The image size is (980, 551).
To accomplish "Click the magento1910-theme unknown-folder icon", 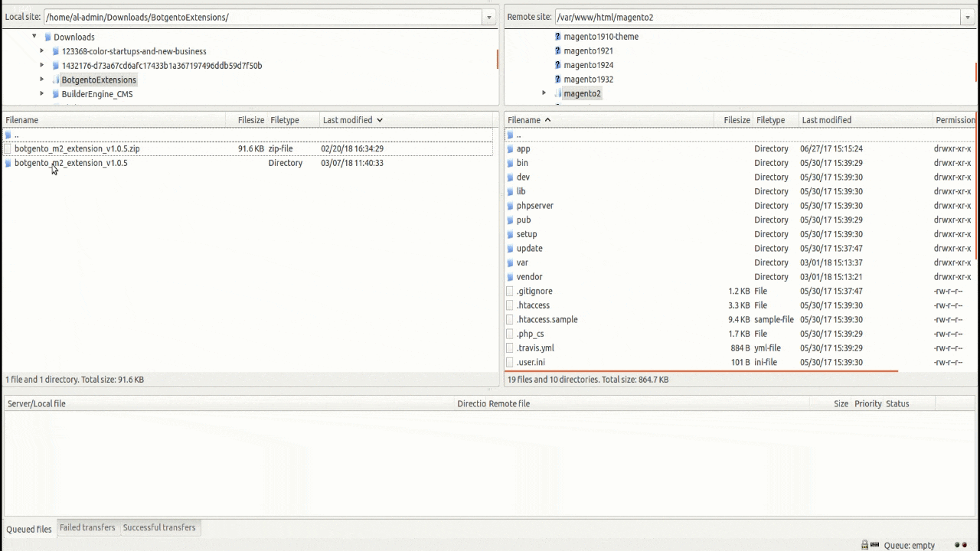I will pyautogui.click(x=558, y=37).
